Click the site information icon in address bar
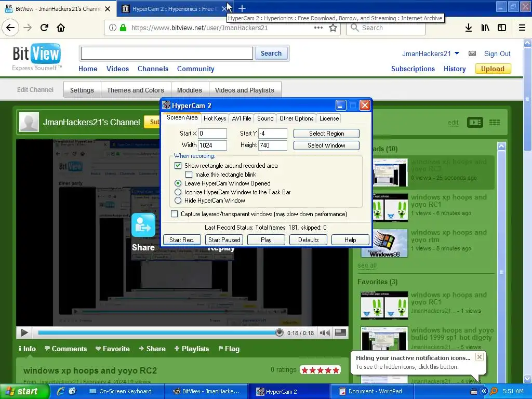This screenshot has width=532, height=399. 113,28
